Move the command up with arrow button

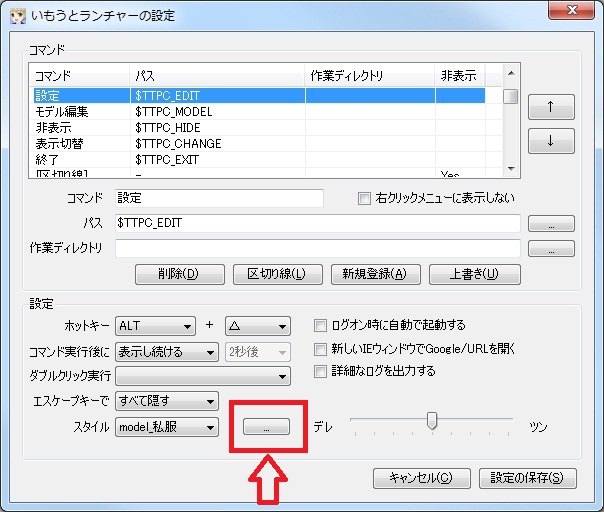(x=551, y=107)
